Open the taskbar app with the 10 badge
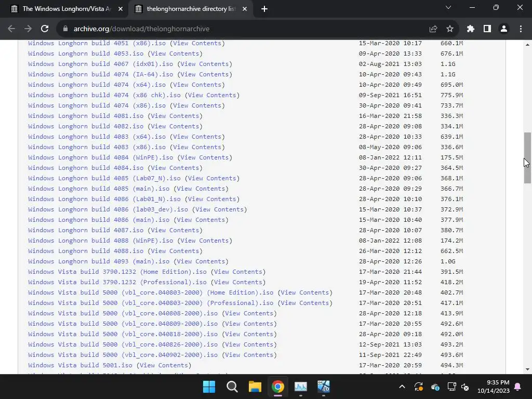The width and height of the screenshot is (532, 399). coord(323,387)
